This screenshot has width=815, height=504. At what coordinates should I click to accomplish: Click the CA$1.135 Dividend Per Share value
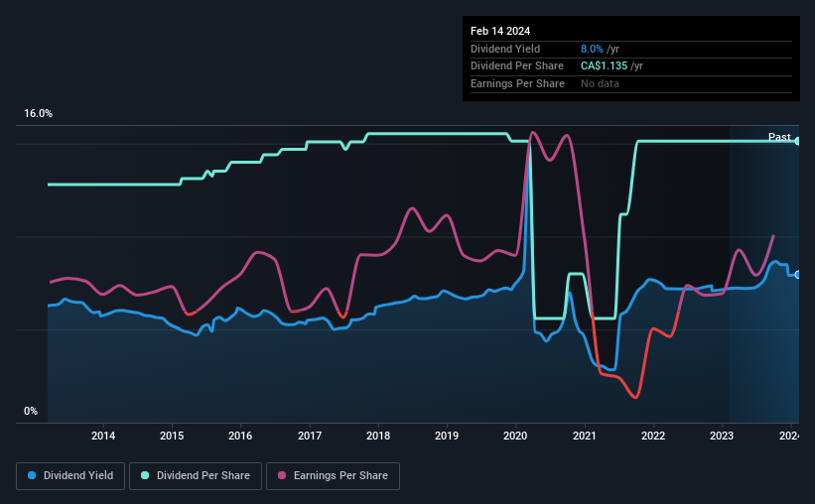tap(604, 66)
